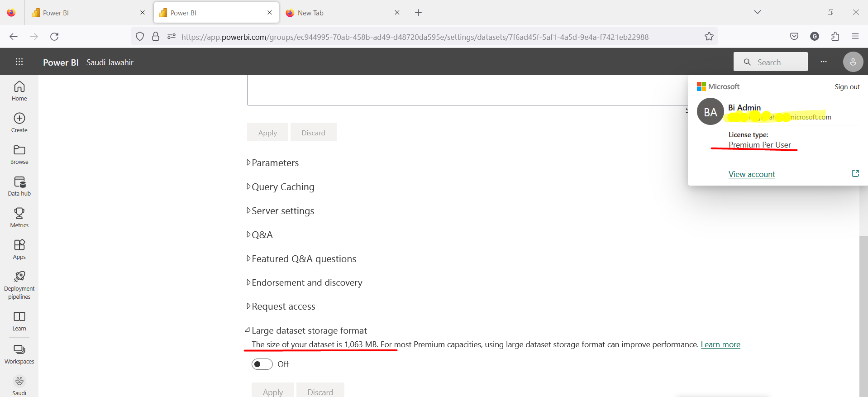Open Apps in the left navigation
This screenshot has height=397, width=868.
(19, 249)
